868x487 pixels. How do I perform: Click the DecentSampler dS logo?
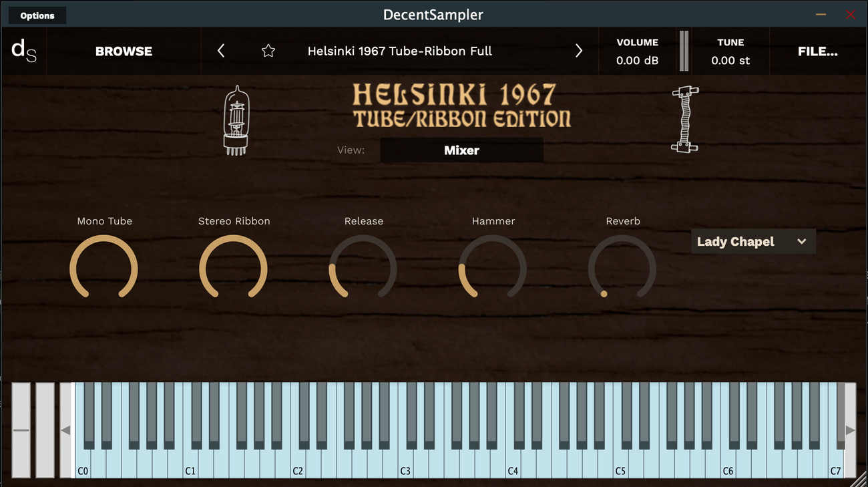tap(24, 51)
